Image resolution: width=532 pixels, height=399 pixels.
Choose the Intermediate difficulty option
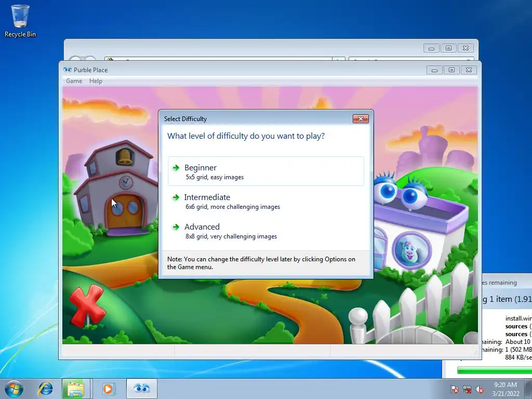pos(265,201)
